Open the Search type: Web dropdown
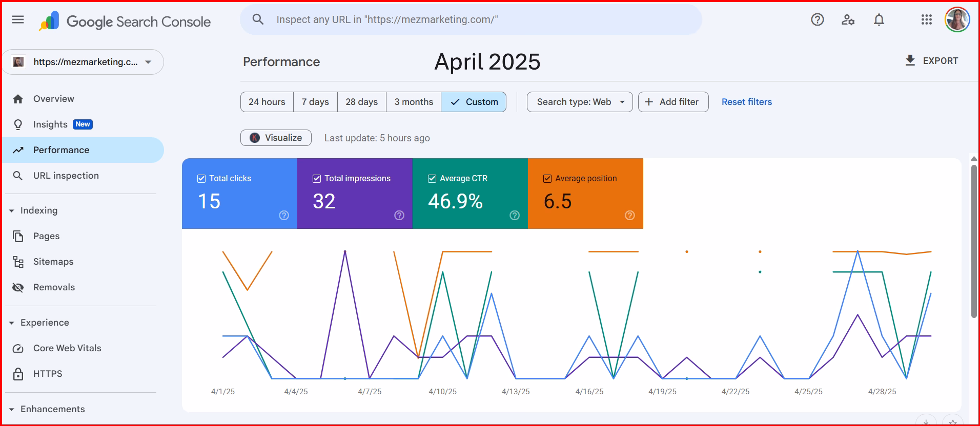 coord(580,102)
